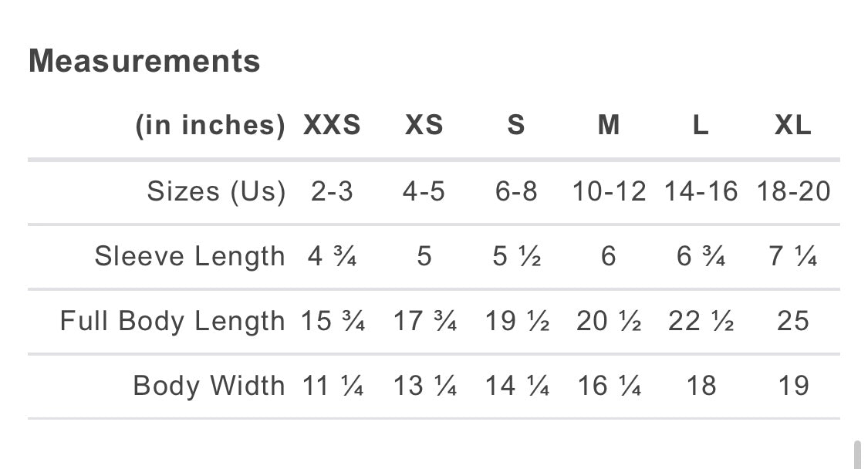Image resolution: width=868 pixels, height=469 pixels.
Task: Select the Sleeve Length row label
Action: [190, 256]
